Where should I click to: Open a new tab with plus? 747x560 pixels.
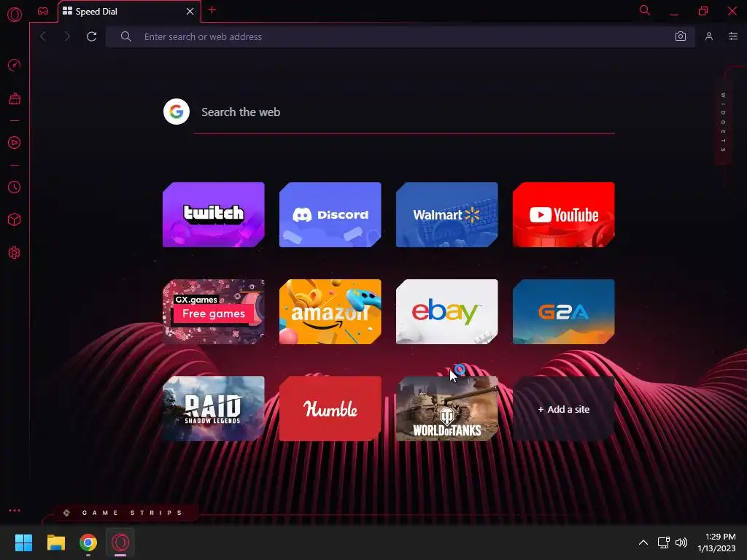point(212,10)
